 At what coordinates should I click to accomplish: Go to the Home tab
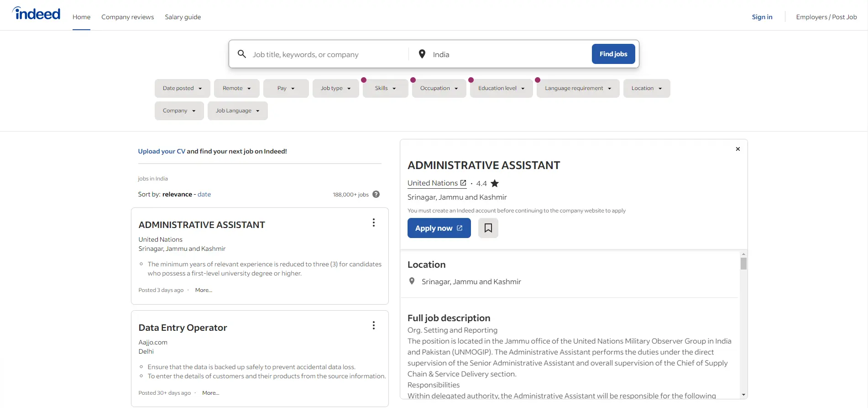click(x=81, y=17)
